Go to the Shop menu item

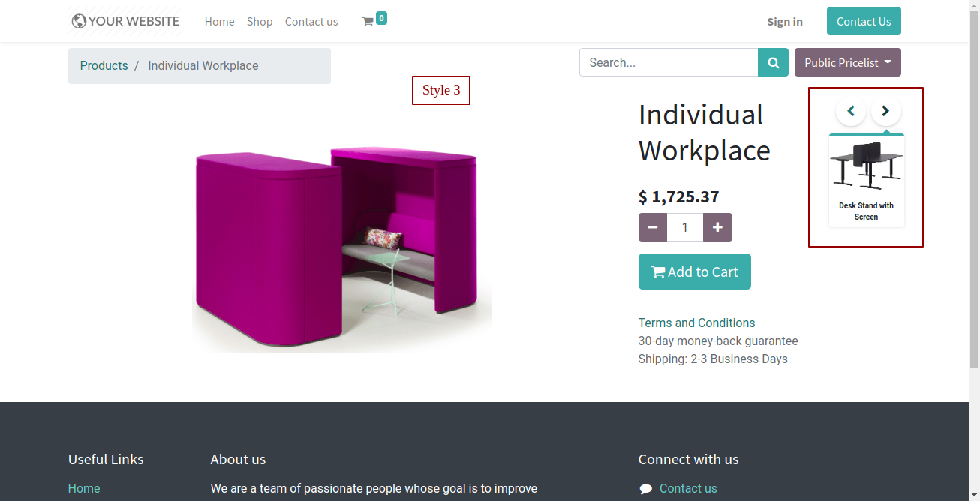(260, 22)
